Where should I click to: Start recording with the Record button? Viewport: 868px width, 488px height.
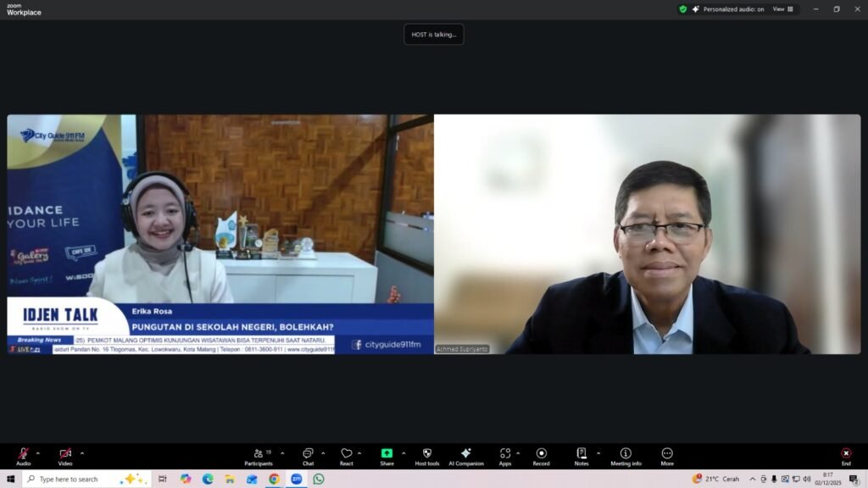tap(541, 456)
